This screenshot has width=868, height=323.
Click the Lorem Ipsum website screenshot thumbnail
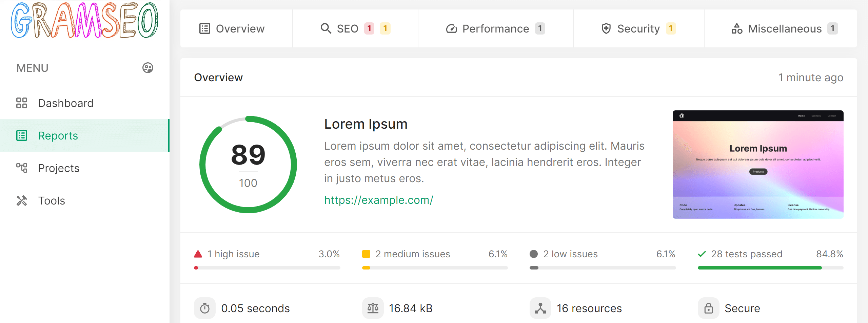pos(758,165)
